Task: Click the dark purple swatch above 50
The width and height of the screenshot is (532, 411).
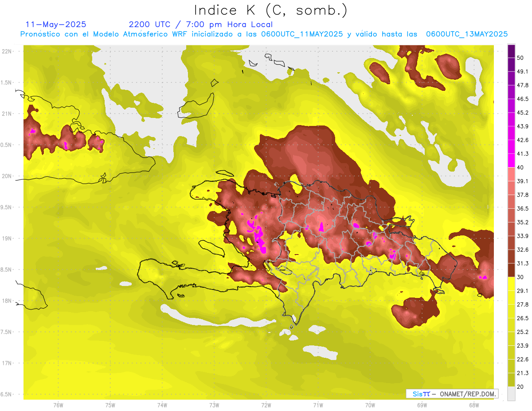Action: tap(511, 51)
